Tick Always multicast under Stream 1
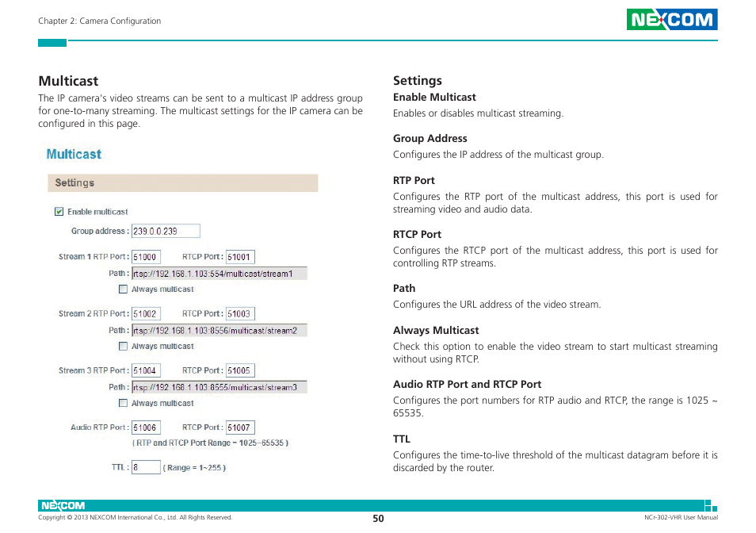This screenshot has width=756, height=533. [x=123, y=289]
